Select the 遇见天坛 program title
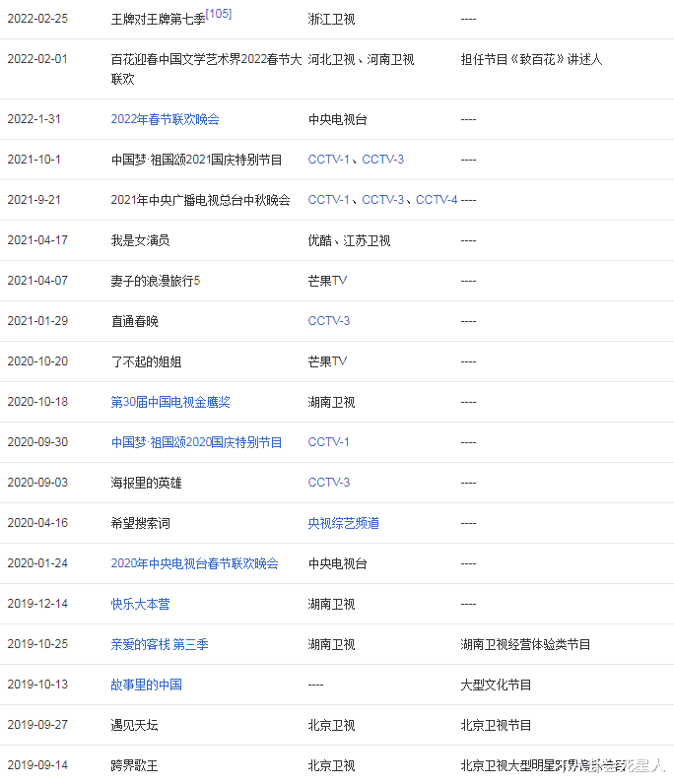 134,725
